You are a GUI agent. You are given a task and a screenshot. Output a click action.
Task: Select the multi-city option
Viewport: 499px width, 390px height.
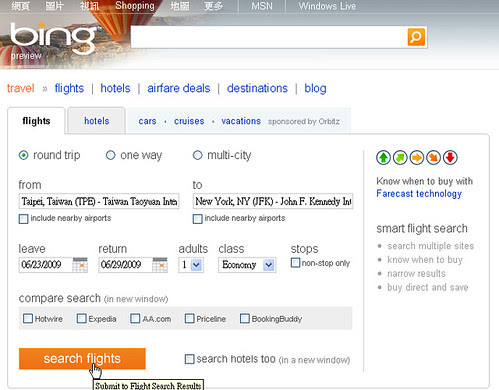198,155
